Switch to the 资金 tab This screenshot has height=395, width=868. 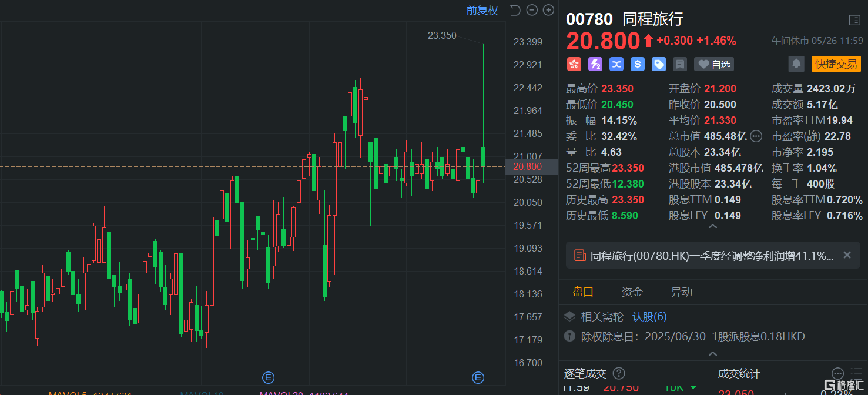[x=632, y=292]
